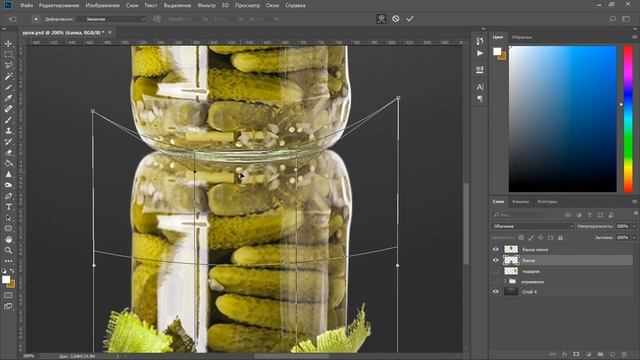Open the Paragraph panel icon

point(480,98)
